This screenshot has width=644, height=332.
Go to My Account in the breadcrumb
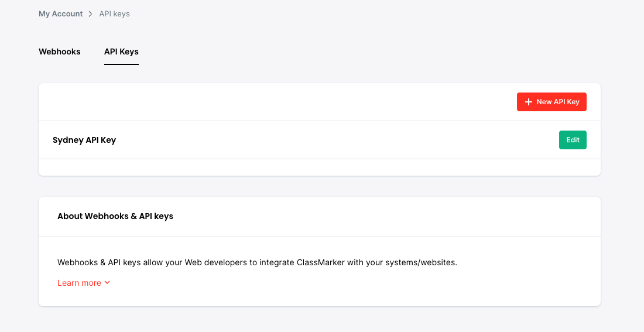tap(61, 14)
